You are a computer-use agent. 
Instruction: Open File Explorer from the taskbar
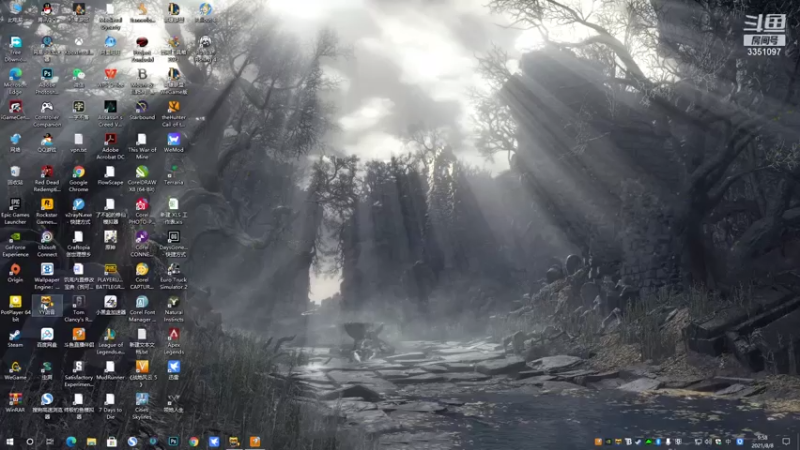tap(91, 441)
